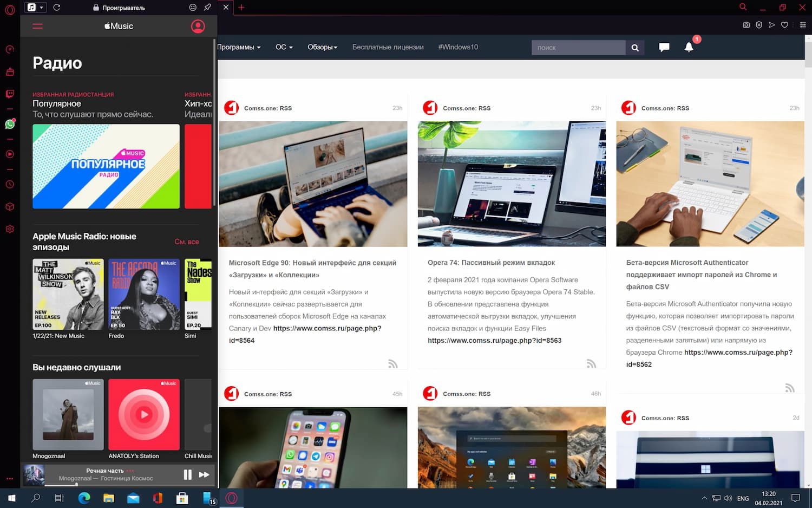The height and width of the screenshot is (508, 812).
Task: Open the Mnogoznaal album cover
Action: [68, 414]
